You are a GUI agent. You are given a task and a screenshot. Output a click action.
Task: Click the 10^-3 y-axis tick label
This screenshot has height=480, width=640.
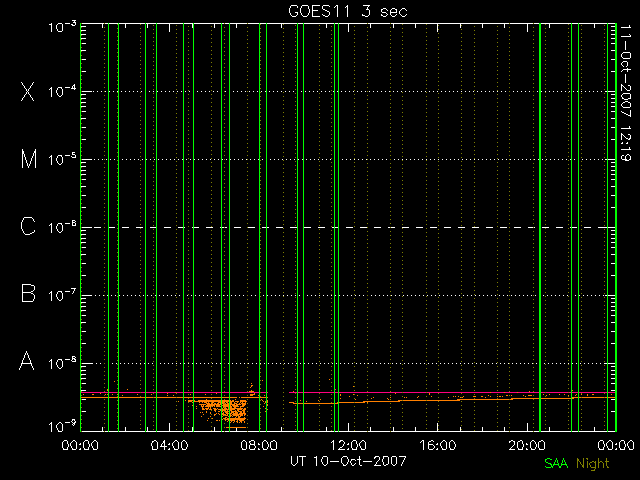click(62, 27)
